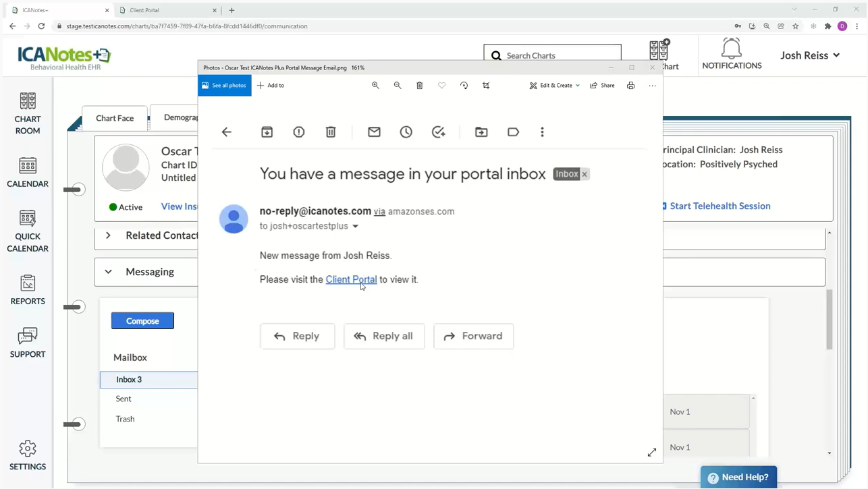The width and height of the screenshot is (868, 489).
Task: Click the zoom out icon in Photos toolbar
Action: click(398, 86)
